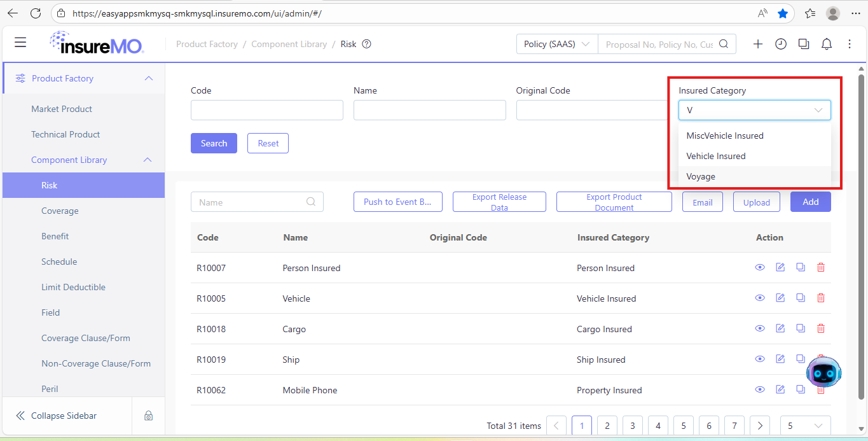The image size is (868, 441).
Task: Open the chatbot robot assistant
Action: (x=823, y=371)
